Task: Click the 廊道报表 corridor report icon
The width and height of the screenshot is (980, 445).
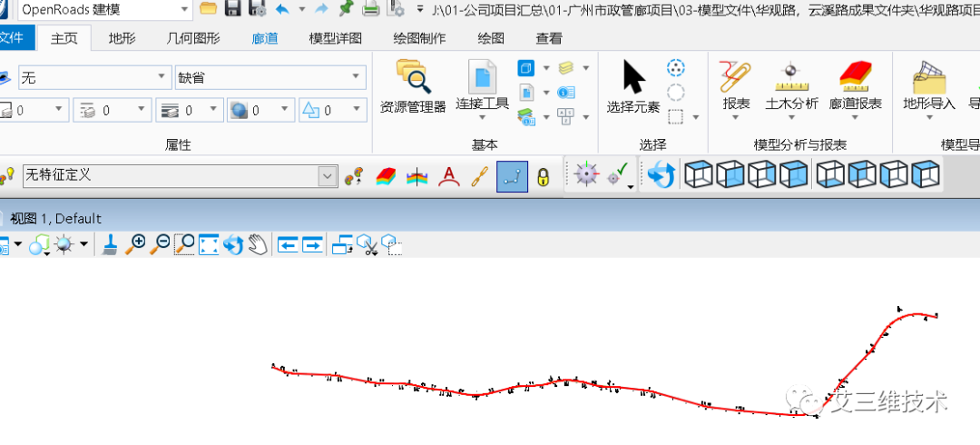Action: (855, 86)
